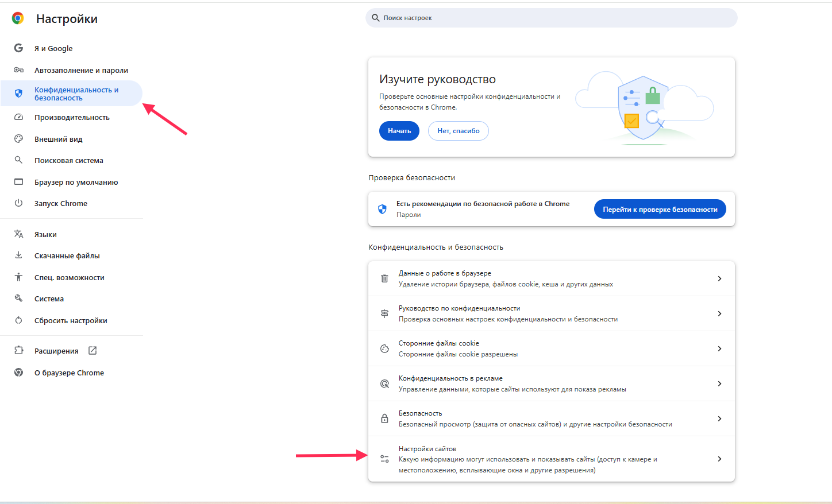Click the performance gauge icon in sidebar
Screen dimensions: 832x504
click(18, 117)
